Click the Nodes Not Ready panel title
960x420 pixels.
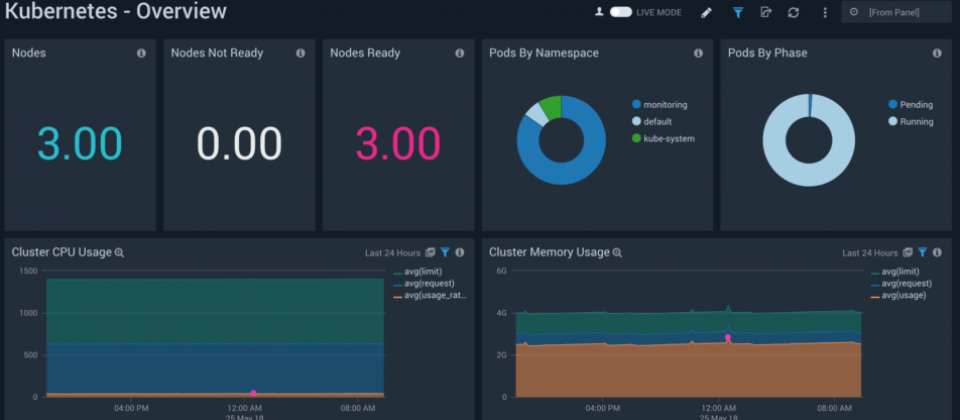(x=217, y=53)
